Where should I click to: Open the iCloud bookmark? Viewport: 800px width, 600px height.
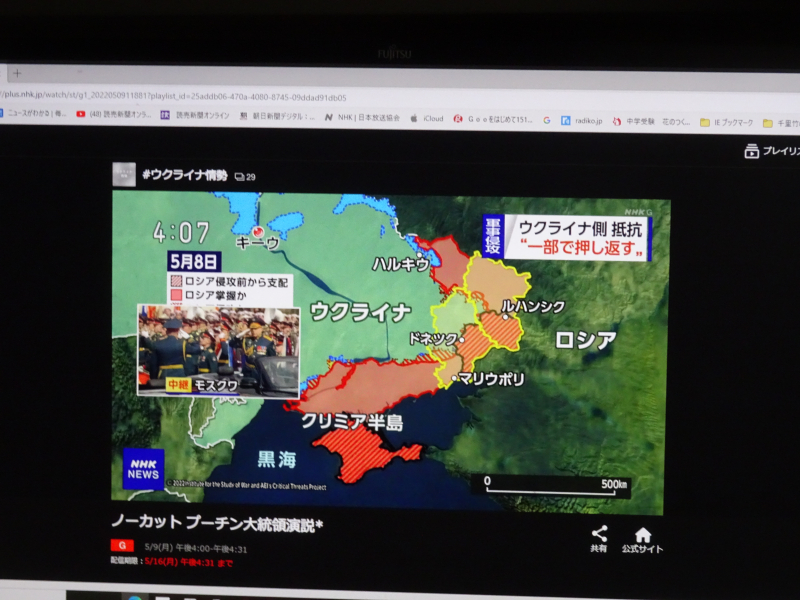(x=427, y=118)
